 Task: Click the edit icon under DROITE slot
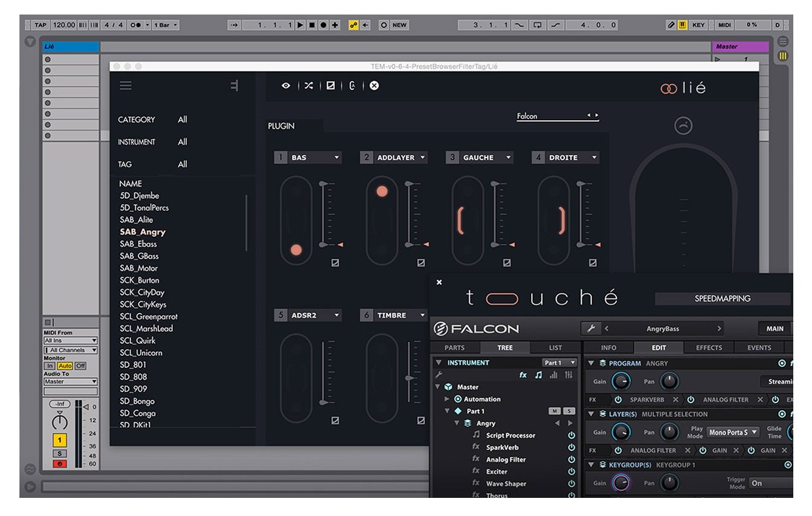pyautogui.click(x=593, y=263)
